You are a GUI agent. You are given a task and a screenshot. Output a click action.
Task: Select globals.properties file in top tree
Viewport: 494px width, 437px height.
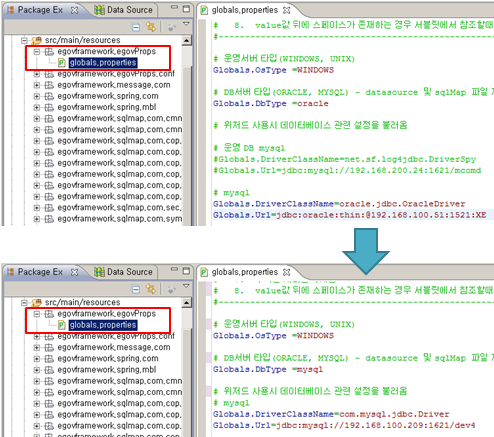[x=103, y=63]
